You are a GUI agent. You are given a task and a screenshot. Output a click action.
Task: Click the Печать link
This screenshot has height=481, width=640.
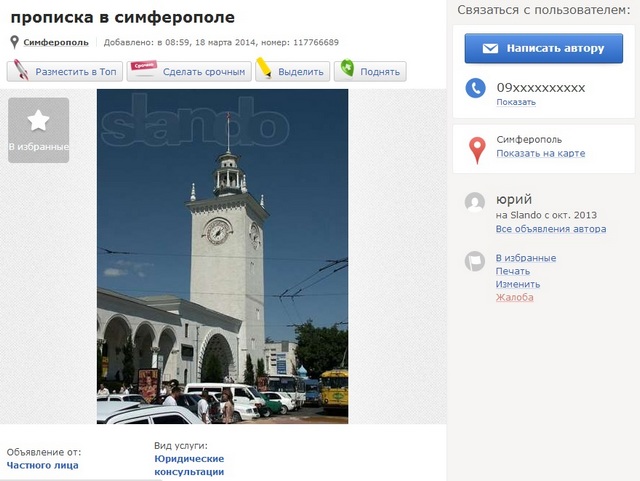coord(513,271)
